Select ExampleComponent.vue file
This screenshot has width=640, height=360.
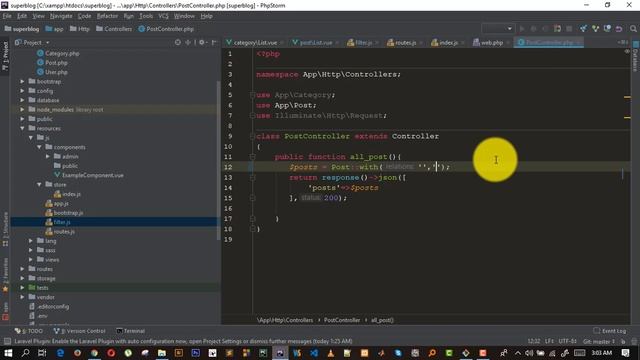[x=89, y=176]
